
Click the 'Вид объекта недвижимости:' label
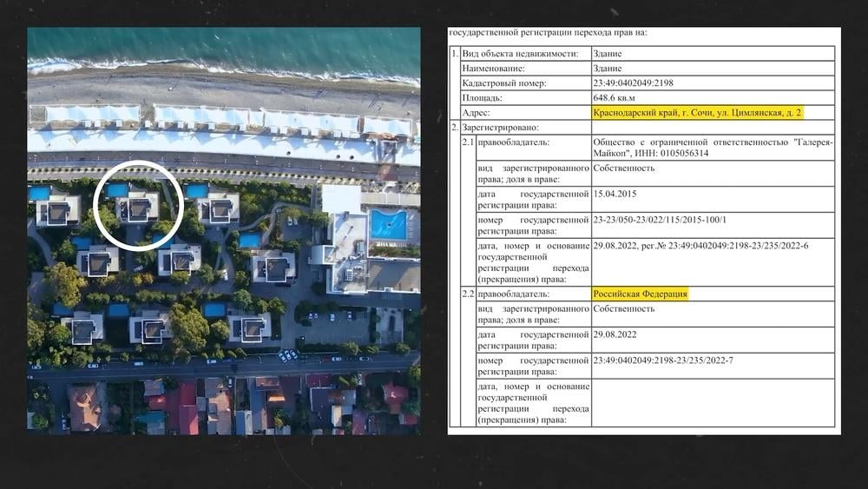pos(518,53)
